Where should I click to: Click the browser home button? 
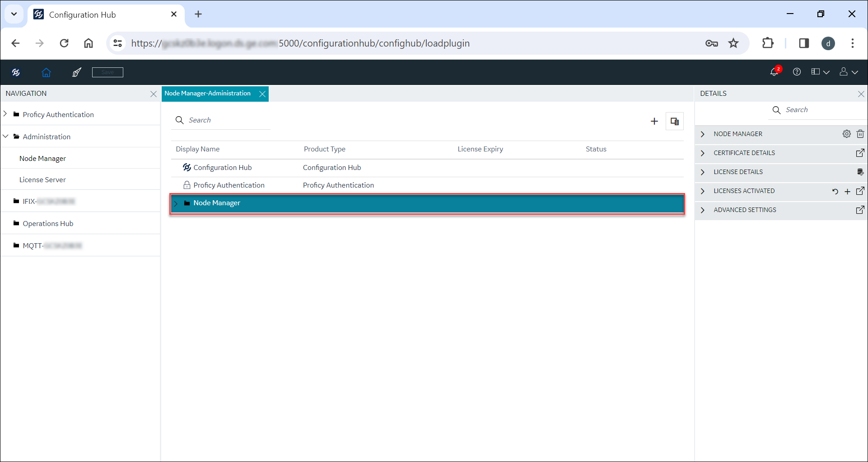tap(89, 43)
